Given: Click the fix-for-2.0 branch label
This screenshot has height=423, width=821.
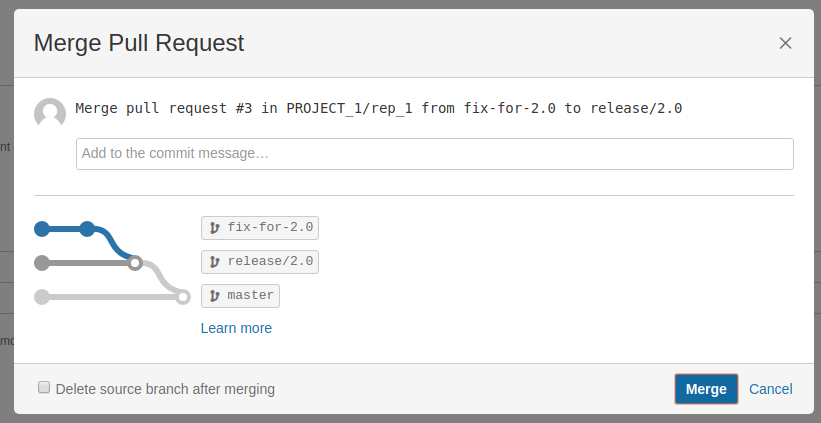Looking at the screenshot, I should point(270,228).
